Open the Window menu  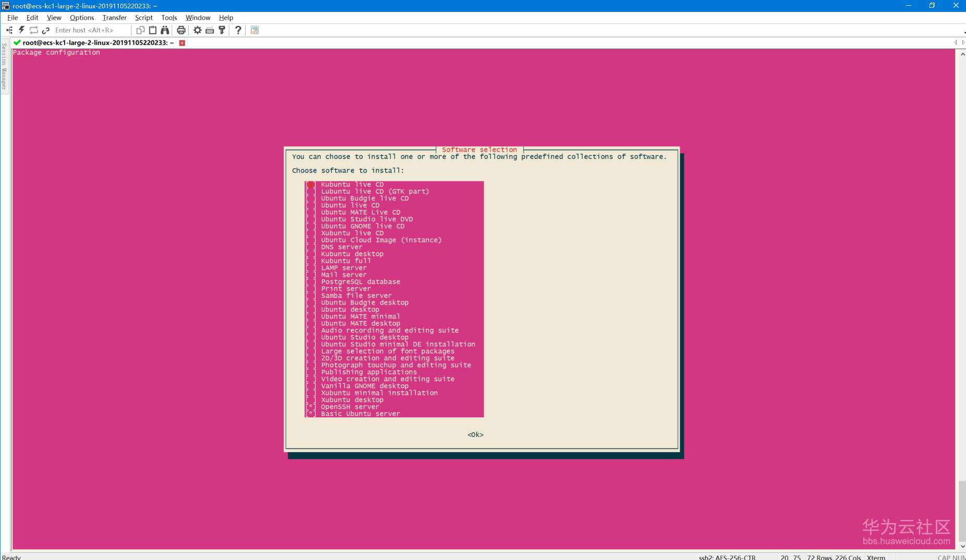point(198,18)
